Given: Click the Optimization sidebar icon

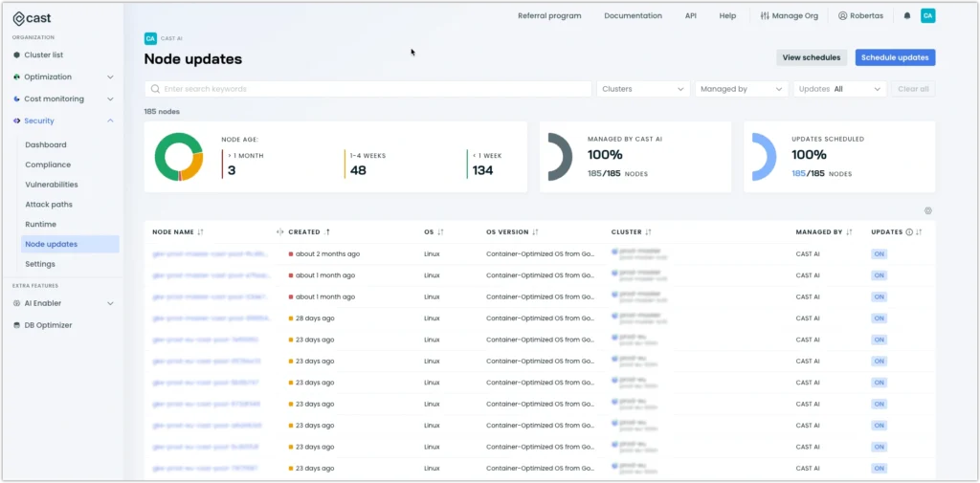Looking at the screenshot, I should (x=17, y=77).
